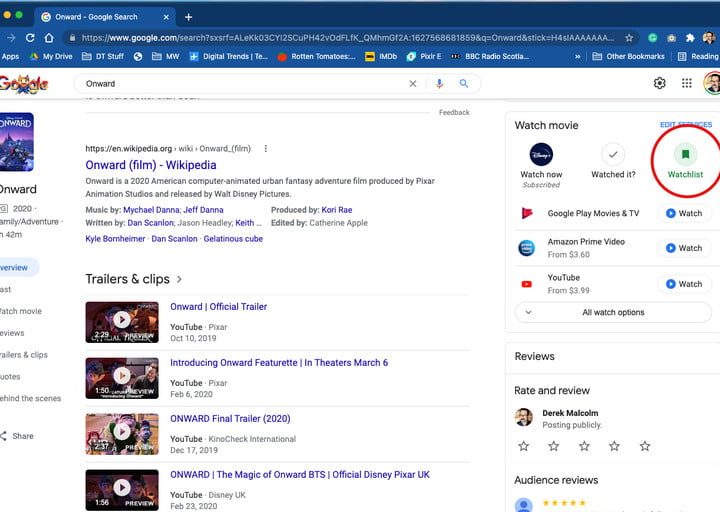
Task: Go to the browser home page icon
Action: tap(49, 38)
